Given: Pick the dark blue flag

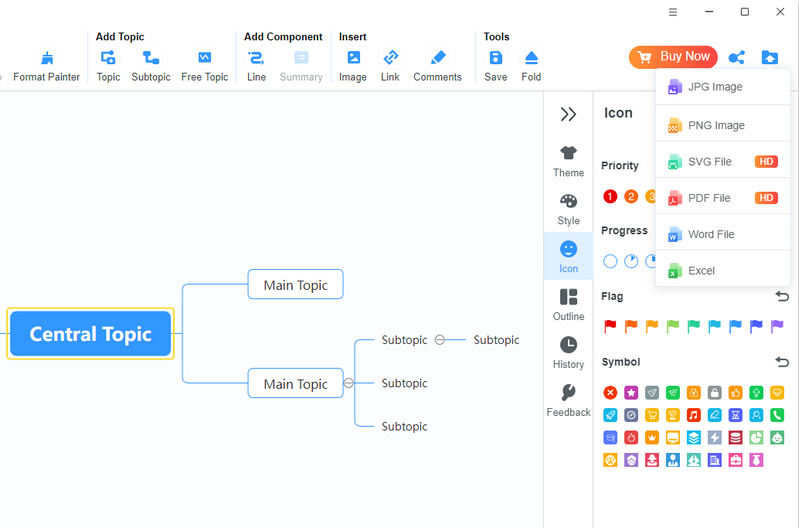Looking at the screenshot, I should (x=756, y=326).
